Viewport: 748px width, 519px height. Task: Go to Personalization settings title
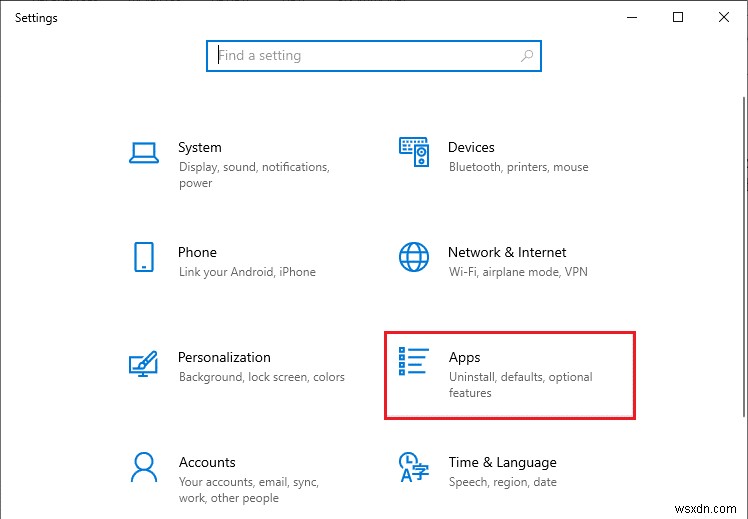coord(224,357)
